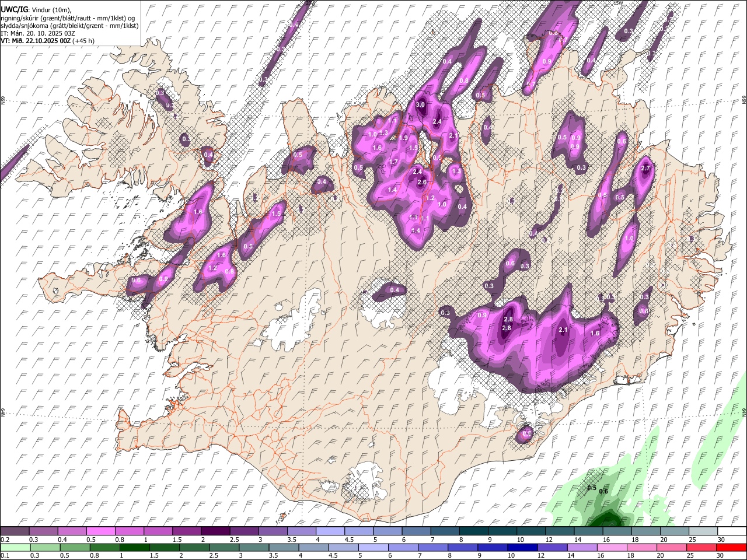This screenshot has height=560, width=747.
Task: Click the '15W' longitude label
Action: (618, 3)
